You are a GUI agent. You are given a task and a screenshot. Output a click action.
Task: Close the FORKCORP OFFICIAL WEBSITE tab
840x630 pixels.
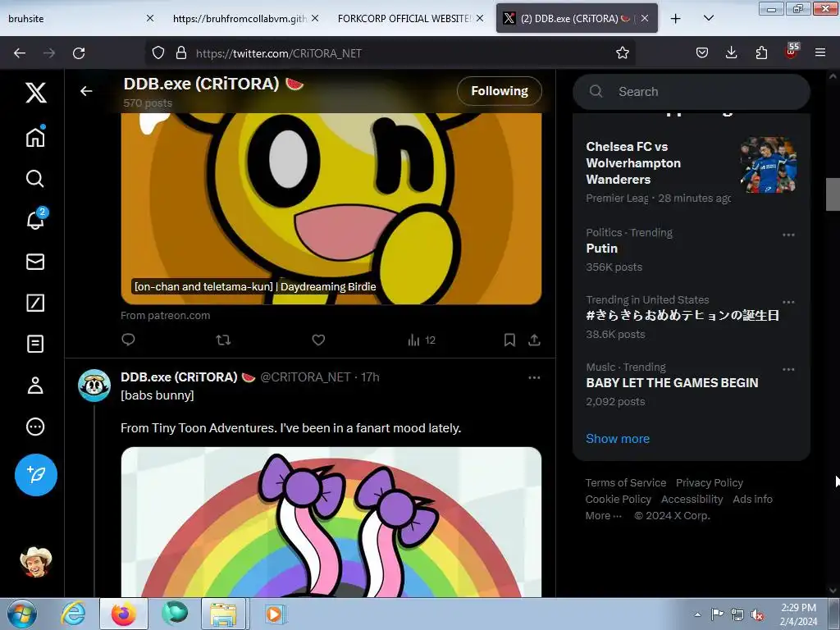480,18
